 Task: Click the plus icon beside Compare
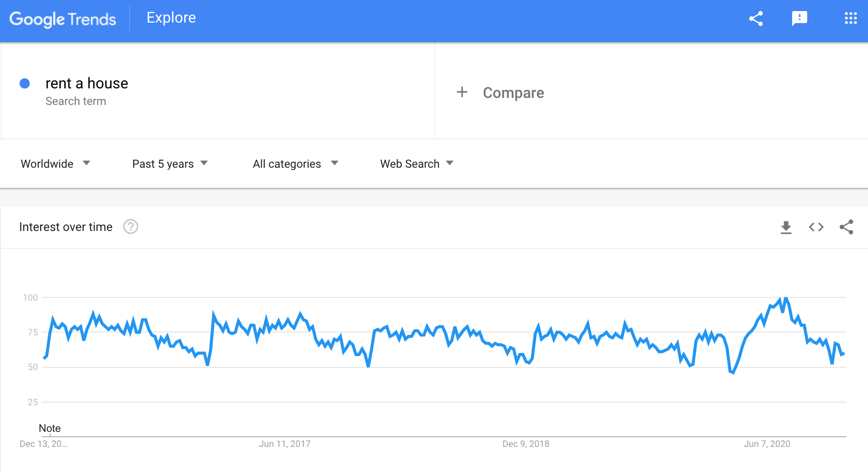[462, 92]
